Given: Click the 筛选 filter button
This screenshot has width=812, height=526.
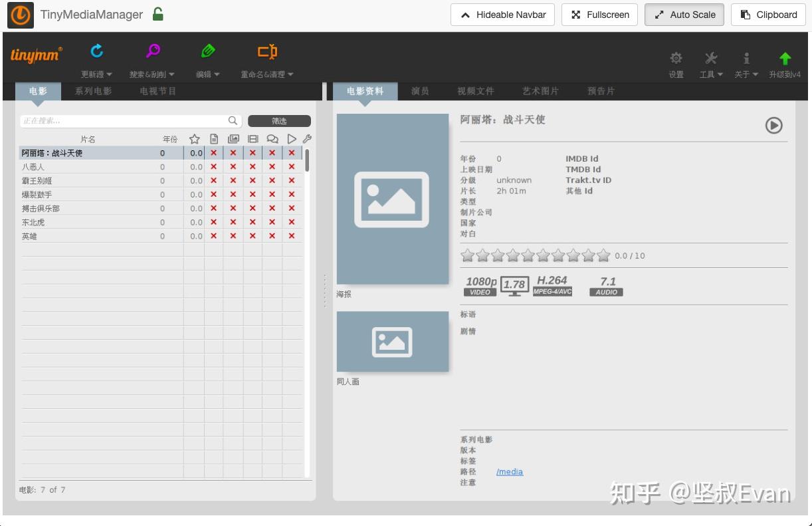Looking at the screenshot, I should click(279, 120).
